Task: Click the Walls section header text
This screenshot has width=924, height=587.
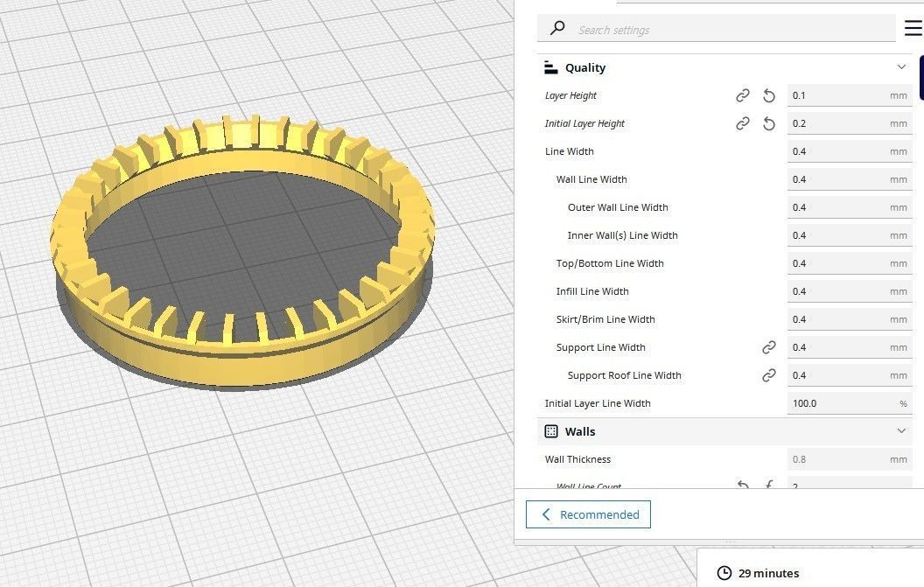Action: 580,431
